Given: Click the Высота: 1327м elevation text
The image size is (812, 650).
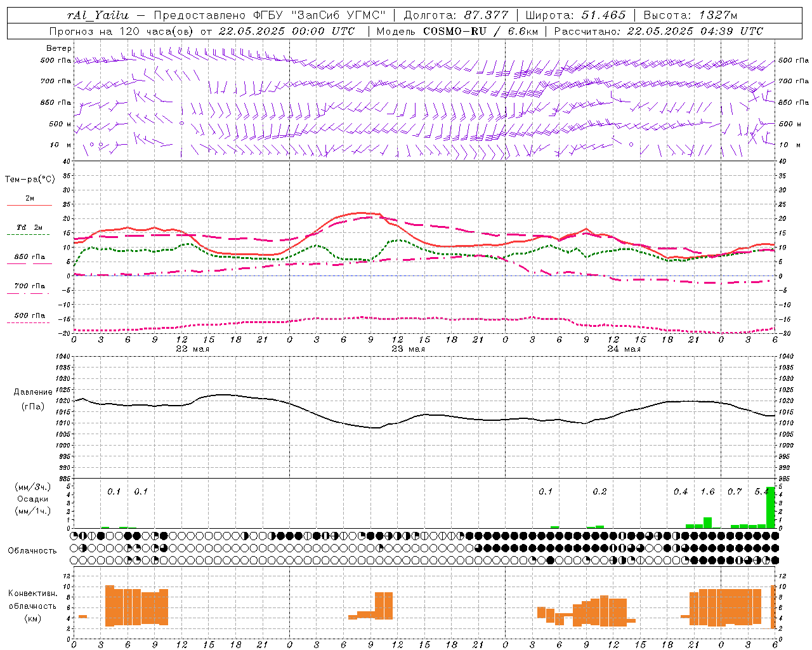Looking at the screenshot, I should [690, 16].
